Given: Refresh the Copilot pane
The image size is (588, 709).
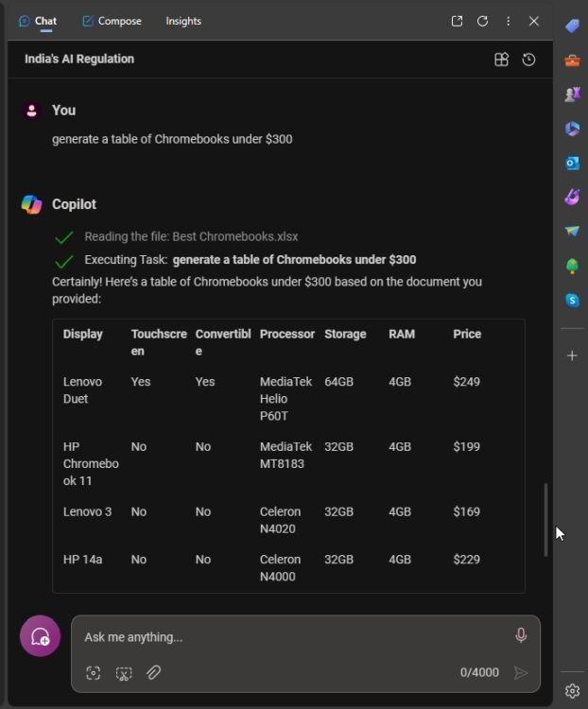Looking at the screenshot, I should (x=483, y=21).
